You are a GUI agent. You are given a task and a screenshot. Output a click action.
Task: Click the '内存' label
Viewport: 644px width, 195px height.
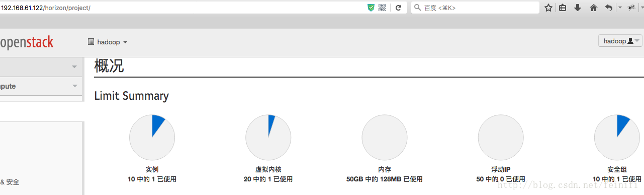[x=385, y=170]
